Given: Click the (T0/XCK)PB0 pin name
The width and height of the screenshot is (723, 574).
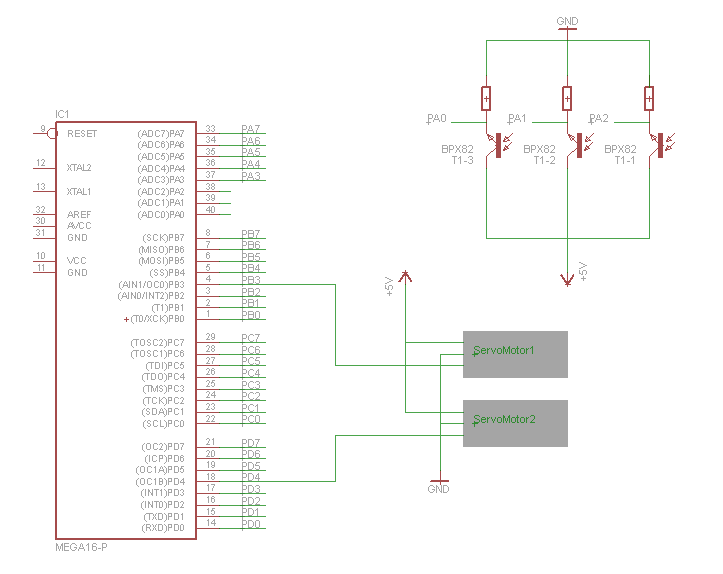Looking at the screenshot, I should coord(157,319).
